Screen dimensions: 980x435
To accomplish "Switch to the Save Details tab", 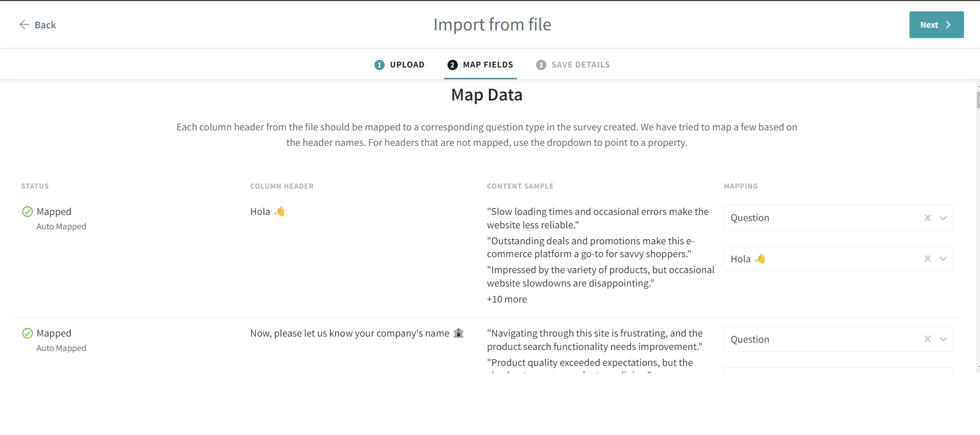I will [580, 65].
